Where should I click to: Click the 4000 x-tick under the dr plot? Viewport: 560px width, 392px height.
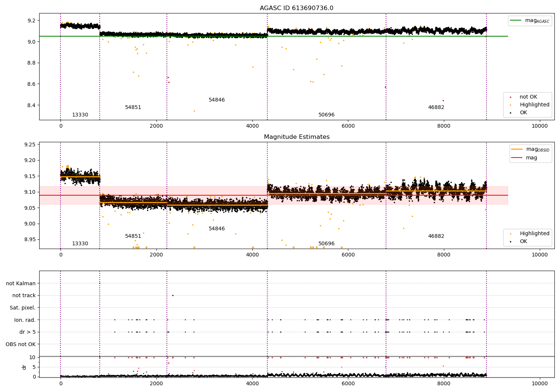tap(252, 383)
